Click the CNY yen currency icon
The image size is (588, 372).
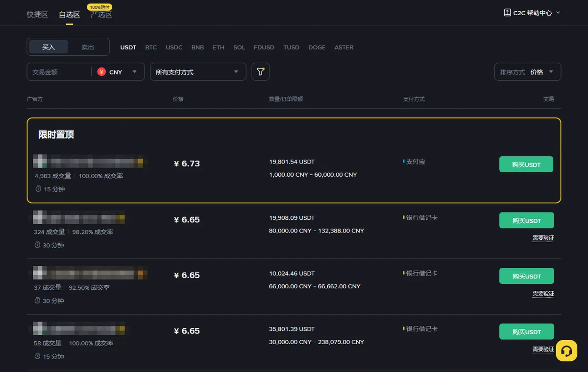(x=101, y=72)
